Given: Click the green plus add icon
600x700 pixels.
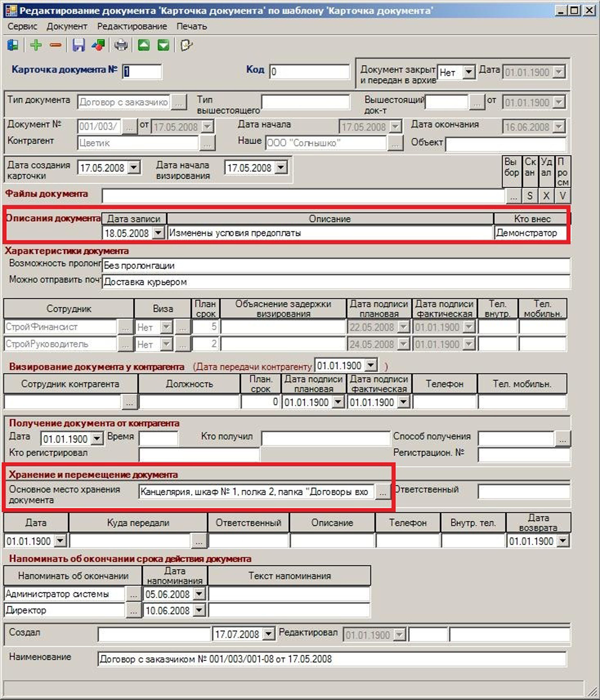Looking at the screenshot, I should point(36,45).
